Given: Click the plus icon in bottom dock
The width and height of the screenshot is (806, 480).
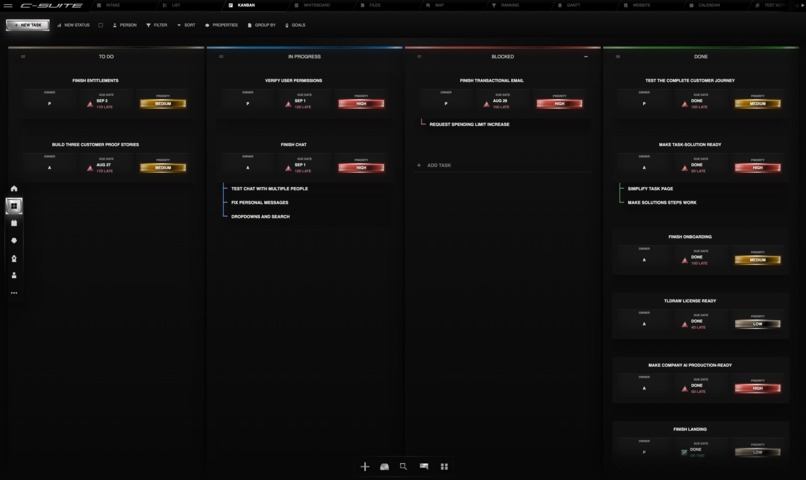Looking at the screenshot, I should tap(365, 467).
